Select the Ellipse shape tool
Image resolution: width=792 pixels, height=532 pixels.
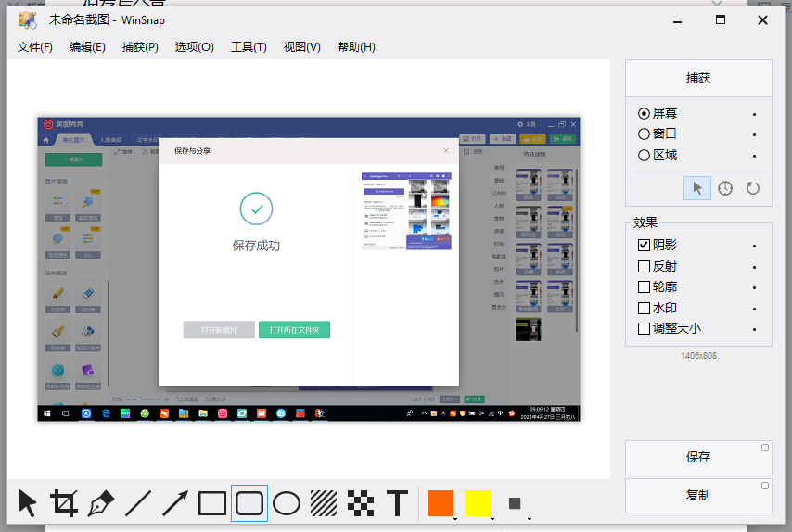pos(287,503)
